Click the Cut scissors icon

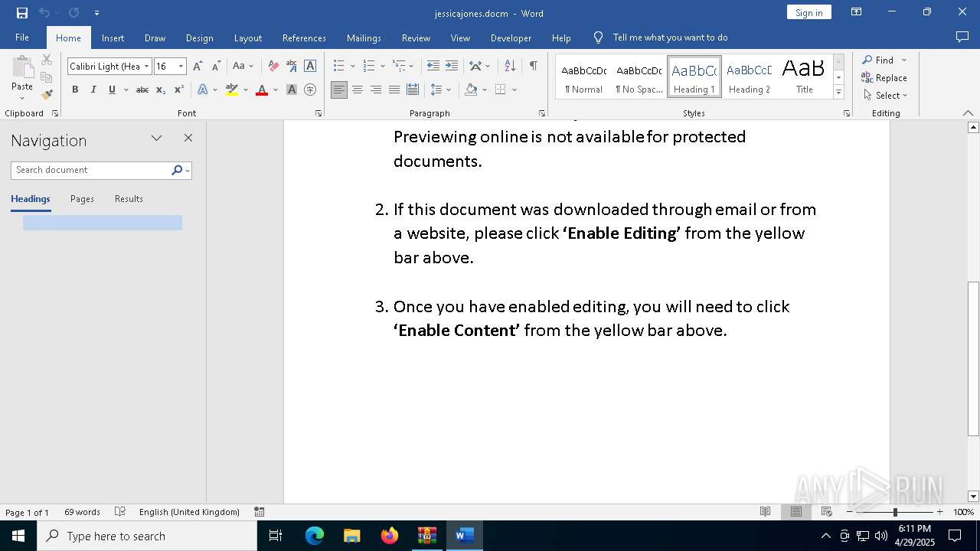click(47, 60)
